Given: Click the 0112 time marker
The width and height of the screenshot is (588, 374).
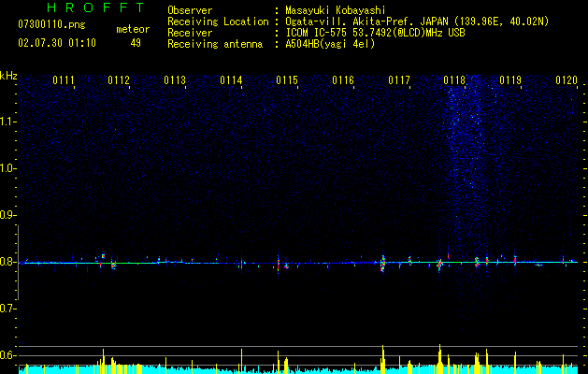Looking at the screenshot, I should (x=119, y=80).
